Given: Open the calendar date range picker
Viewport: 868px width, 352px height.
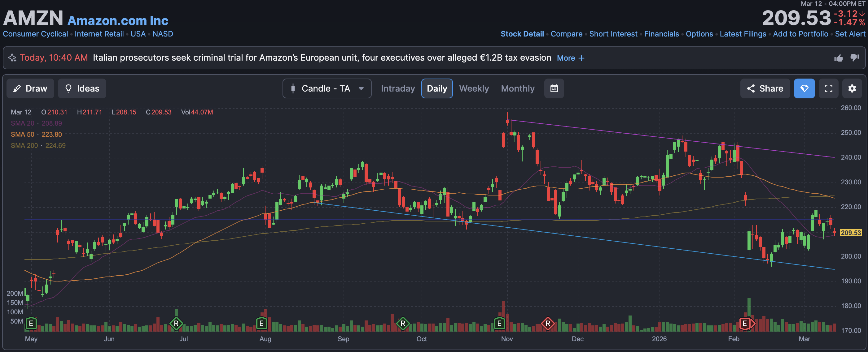Looking at the screenshot, I should [554, 88].
